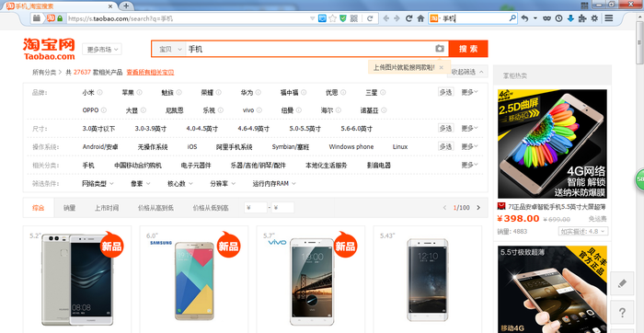Enable 多选 for 操作系统 row
The image size is (644, 333).
pos(445,146)
